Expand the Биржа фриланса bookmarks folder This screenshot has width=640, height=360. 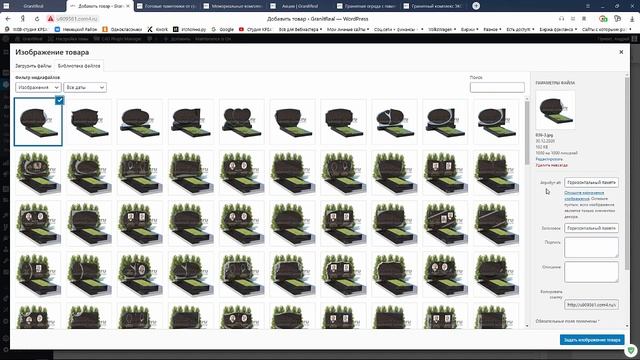558,29
